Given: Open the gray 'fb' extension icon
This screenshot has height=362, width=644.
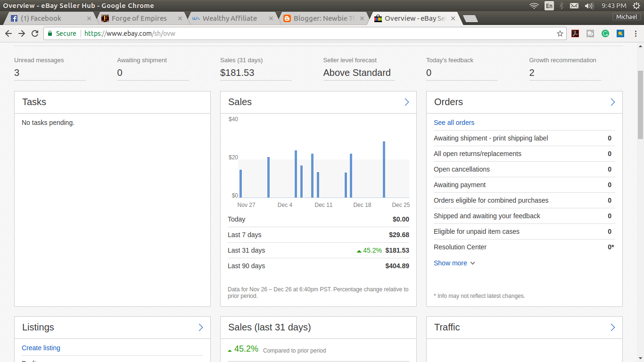Looking at the screenshot, I should click(x=590, y=33).
